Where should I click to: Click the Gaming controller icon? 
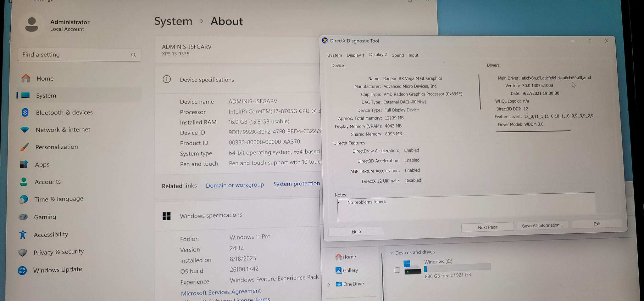(x=23, y=217)
